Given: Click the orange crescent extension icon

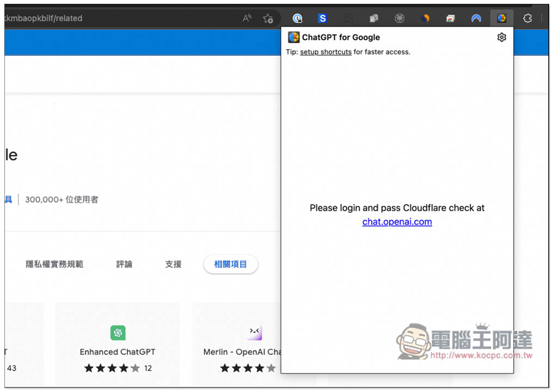Looking at the screenshot, I should (425, 18).
